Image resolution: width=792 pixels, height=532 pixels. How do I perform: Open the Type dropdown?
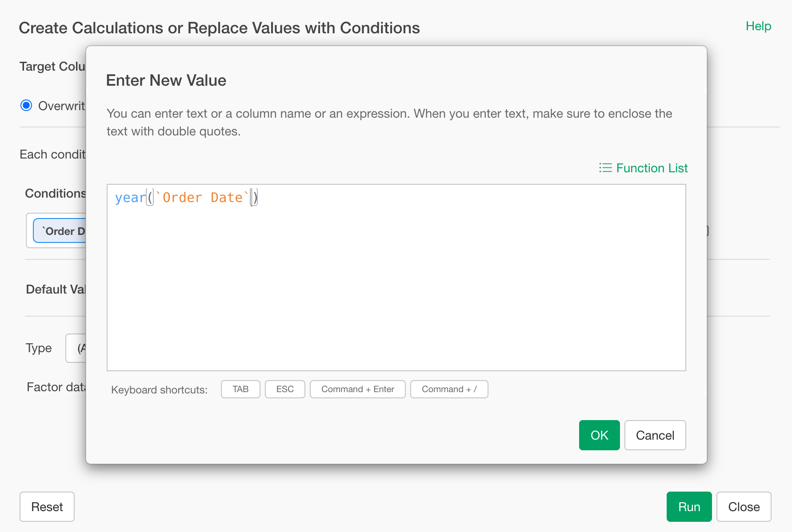[x=76, y=348]
